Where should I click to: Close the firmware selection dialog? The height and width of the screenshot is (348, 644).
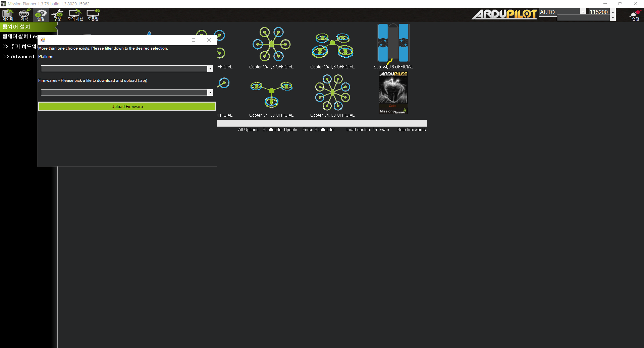pos(209,40)
